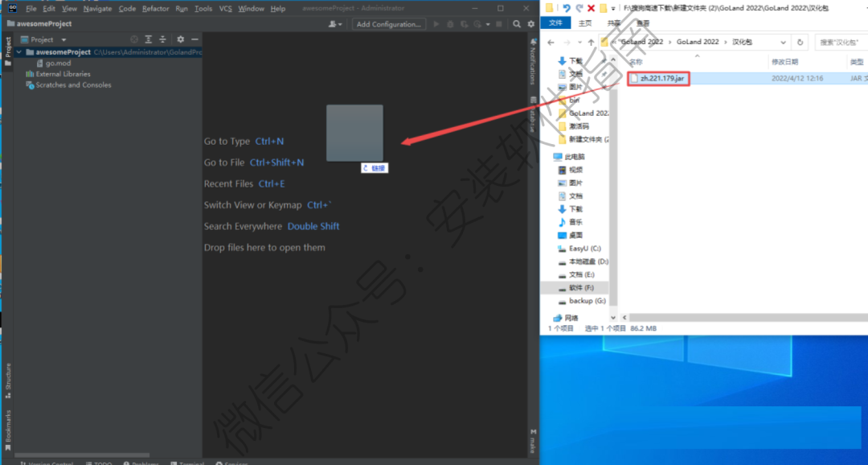Click Add Configuration... button

click(389, 24)
